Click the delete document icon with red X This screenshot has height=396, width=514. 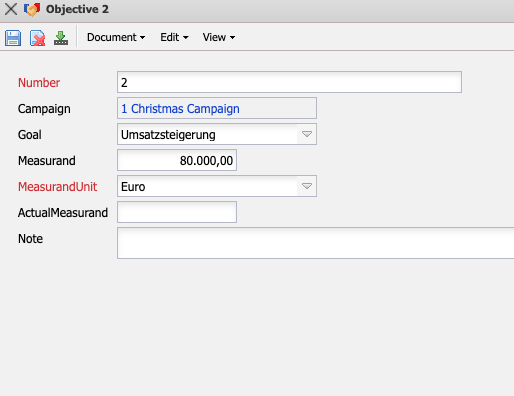pyautogui.click(x=37, y=38)
